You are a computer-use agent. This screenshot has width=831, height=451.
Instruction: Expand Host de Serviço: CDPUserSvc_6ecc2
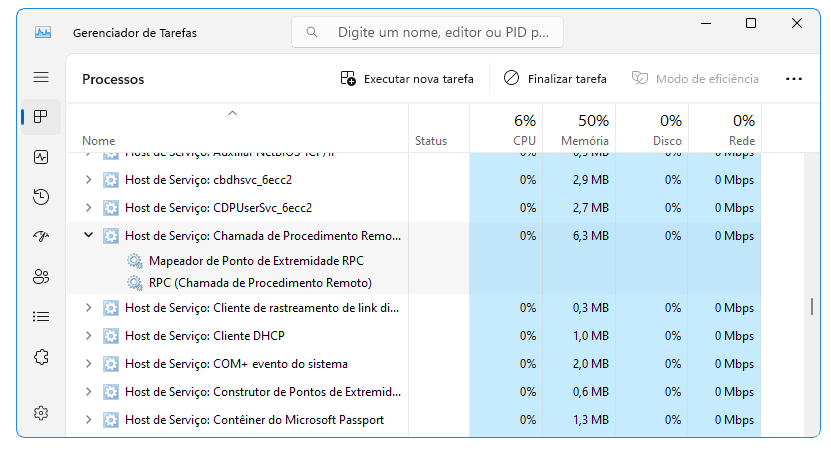89,208
